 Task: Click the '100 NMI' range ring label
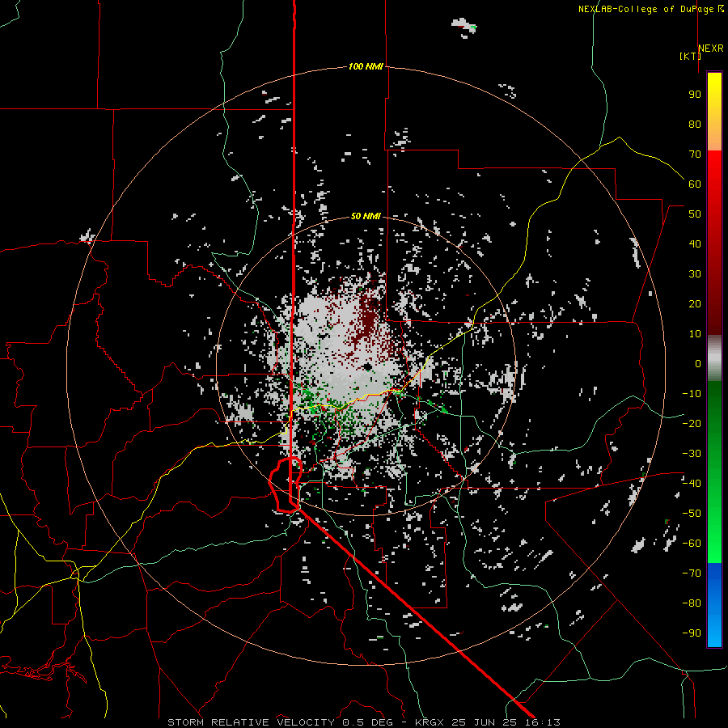366,67
